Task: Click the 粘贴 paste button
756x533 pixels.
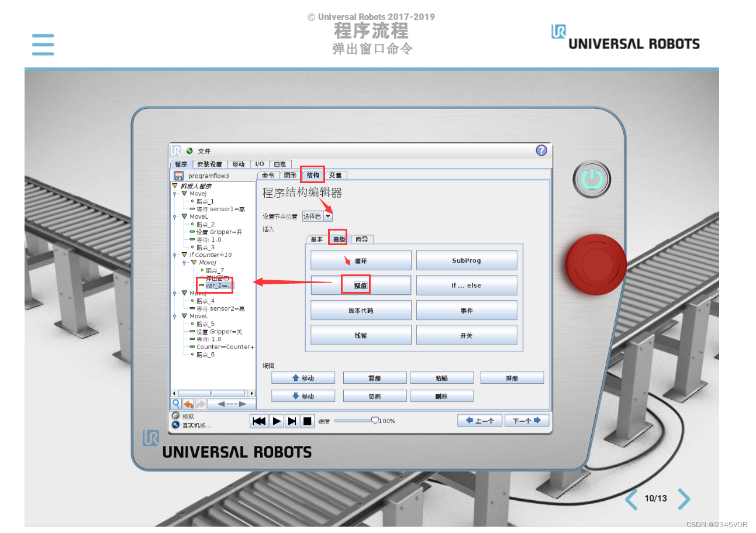Action: (441, 378)
